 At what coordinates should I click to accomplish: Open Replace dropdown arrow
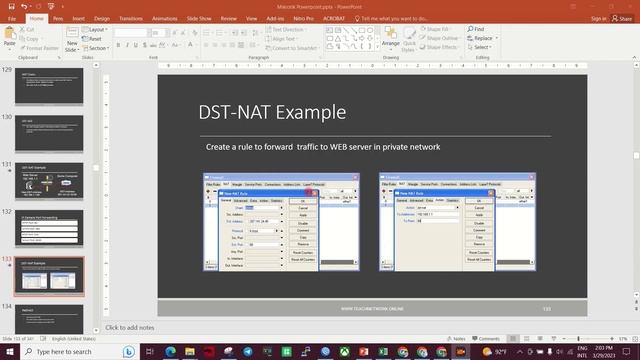tap(497, 38)
